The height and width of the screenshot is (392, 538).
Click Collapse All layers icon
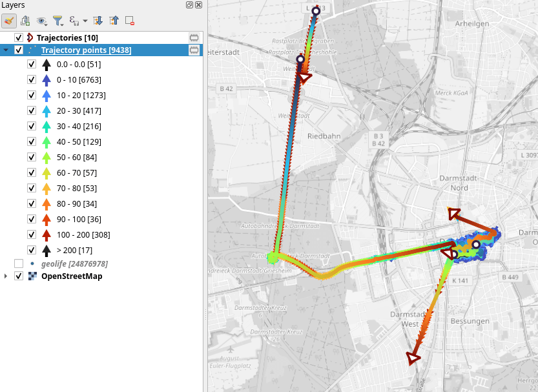[114, 21]
